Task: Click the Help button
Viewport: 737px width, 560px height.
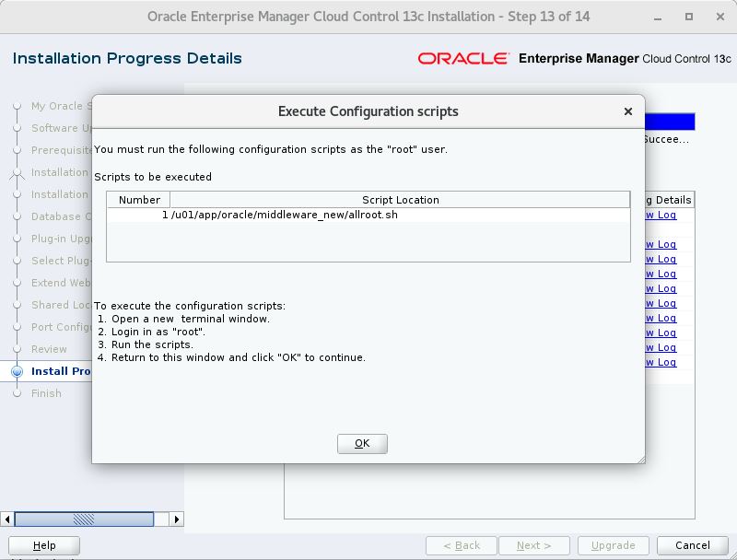Action: click(44, 545)
